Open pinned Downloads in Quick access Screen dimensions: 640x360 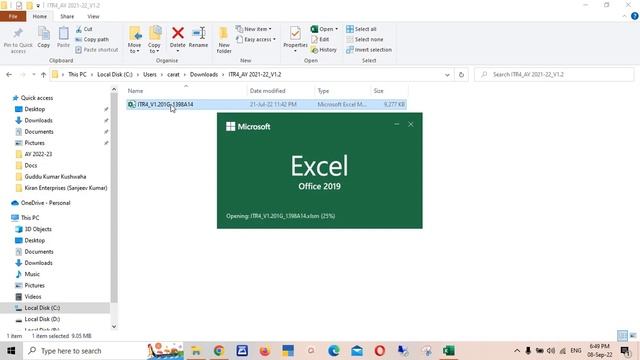[38, 120]
